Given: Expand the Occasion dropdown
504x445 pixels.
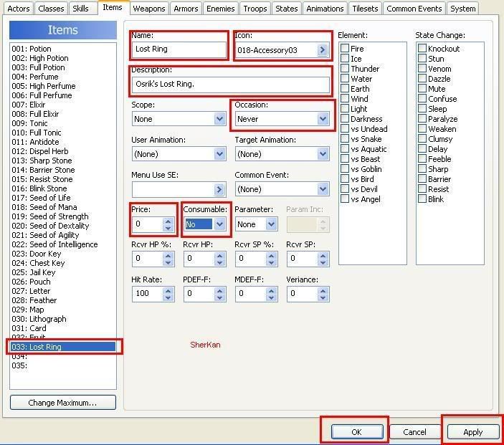Looking at the screenshot, I should tap(323, 119).
